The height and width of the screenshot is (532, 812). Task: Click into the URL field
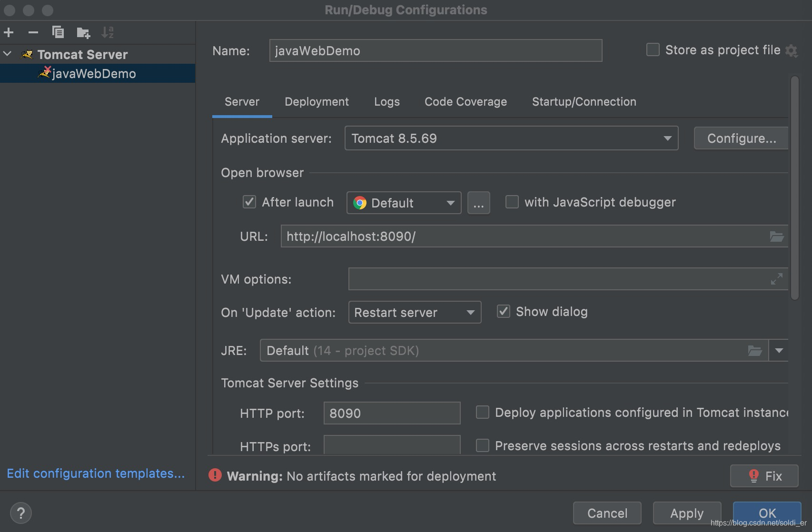click(534, 236)
